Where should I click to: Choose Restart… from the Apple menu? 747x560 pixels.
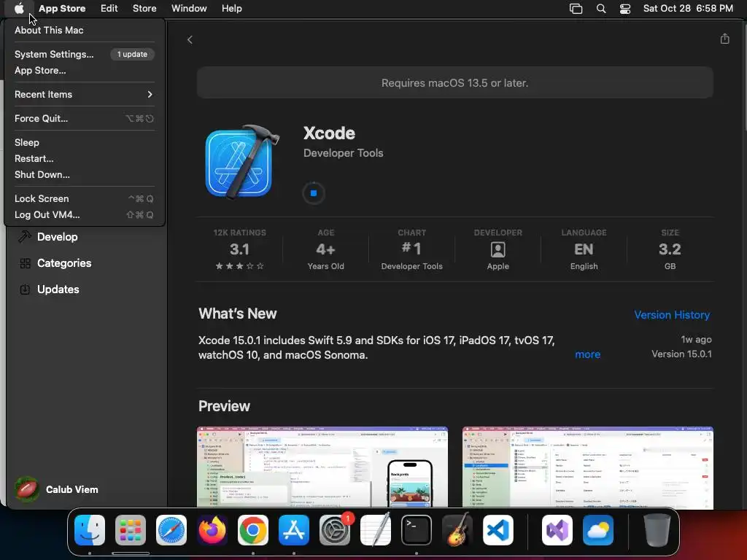[x=85, y=158]
